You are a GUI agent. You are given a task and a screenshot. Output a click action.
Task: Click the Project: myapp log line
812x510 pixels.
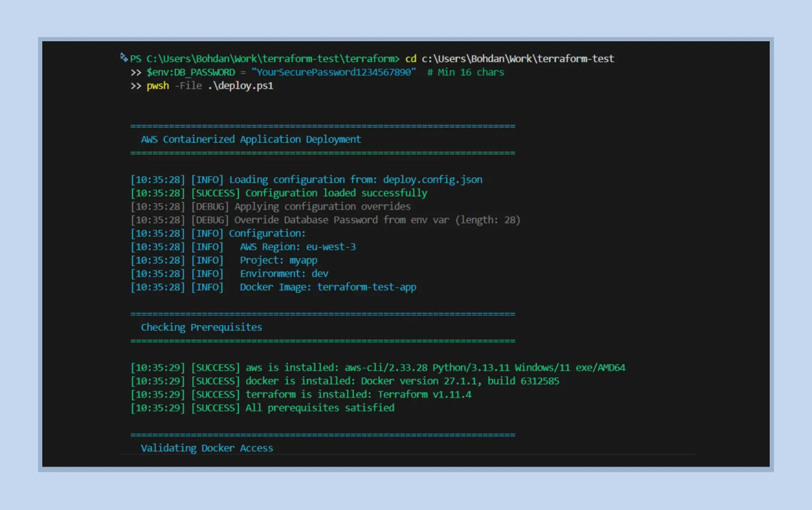pos(278,260)
